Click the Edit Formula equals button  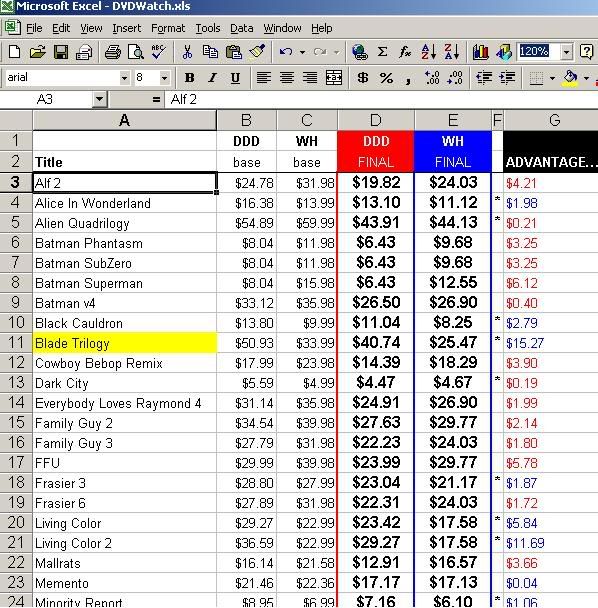pos(156,100)
